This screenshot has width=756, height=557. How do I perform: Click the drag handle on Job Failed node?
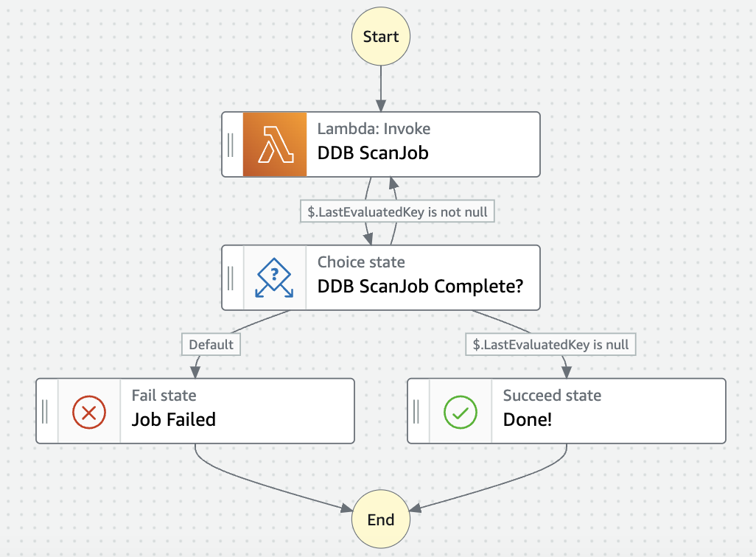45,411
